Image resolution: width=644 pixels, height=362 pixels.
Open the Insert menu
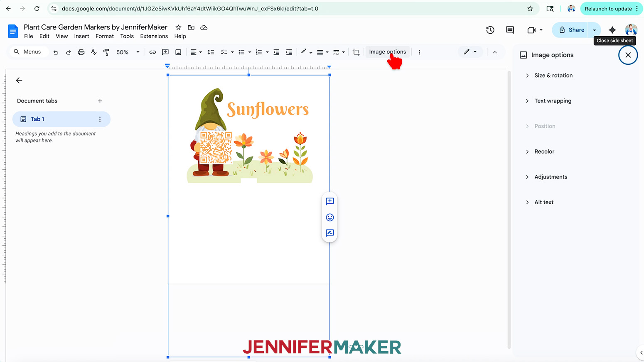click(x=81, y=37)
